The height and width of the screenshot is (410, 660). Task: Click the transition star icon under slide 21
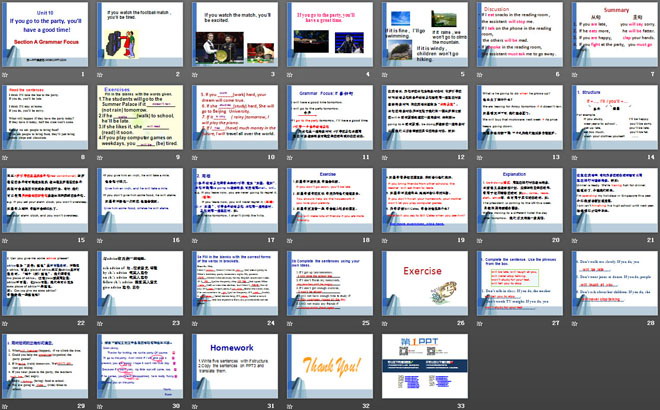(x=575, y=240)
